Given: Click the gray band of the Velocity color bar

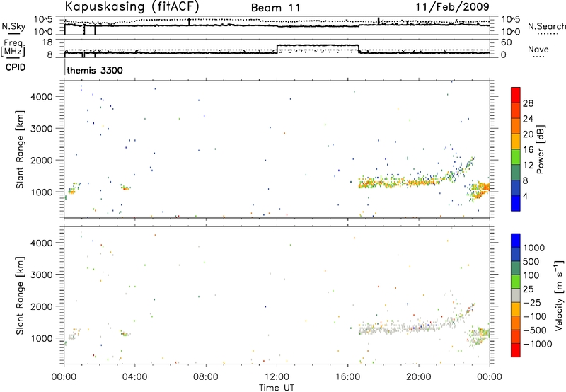Looking at the screenshot, I should [x=516, y=296].
